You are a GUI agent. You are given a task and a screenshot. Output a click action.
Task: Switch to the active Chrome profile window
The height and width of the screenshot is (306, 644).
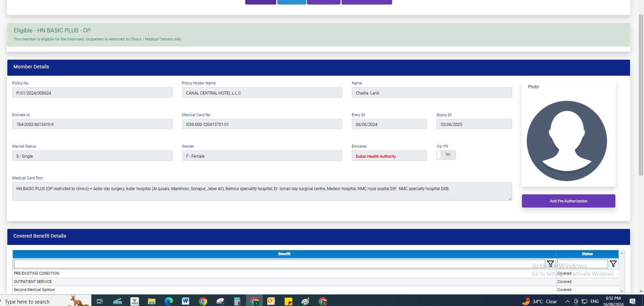point(254,301)
